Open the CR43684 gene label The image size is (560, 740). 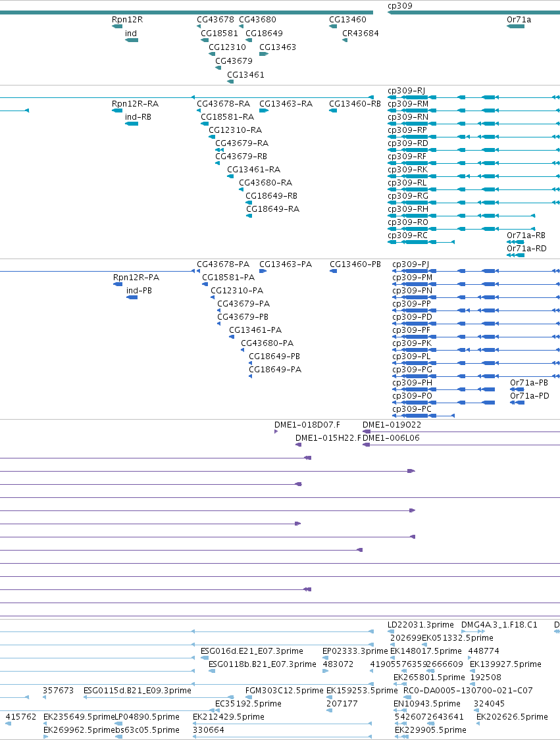pos(360,33)
